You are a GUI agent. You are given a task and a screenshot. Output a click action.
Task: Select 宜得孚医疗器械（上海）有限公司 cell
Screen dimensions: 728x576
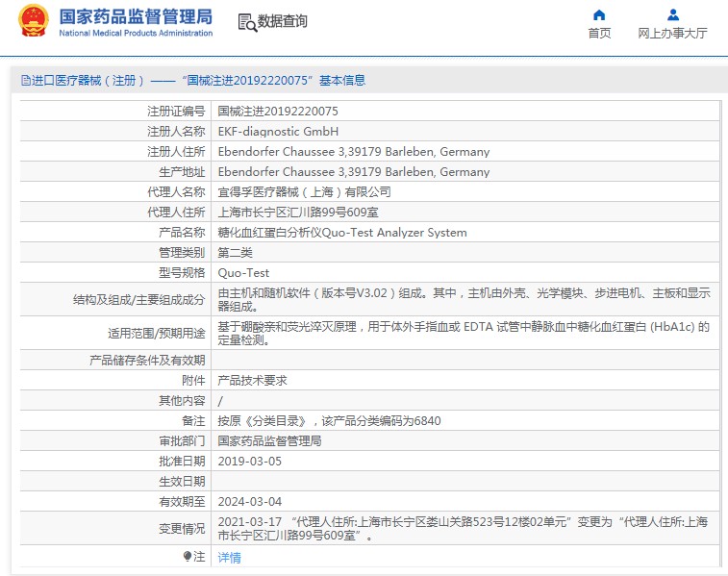click(x=304, y=192)
